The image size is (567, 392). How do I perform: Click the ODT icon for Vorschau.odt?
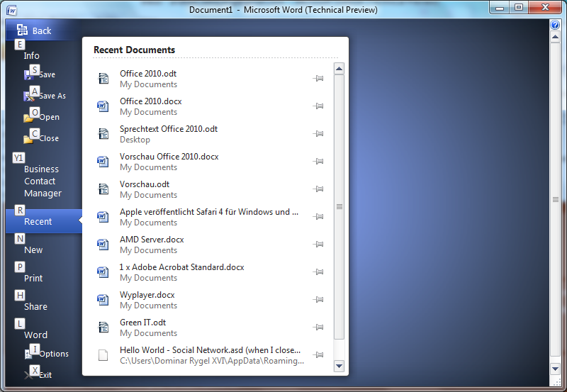(x=103, y=189)
